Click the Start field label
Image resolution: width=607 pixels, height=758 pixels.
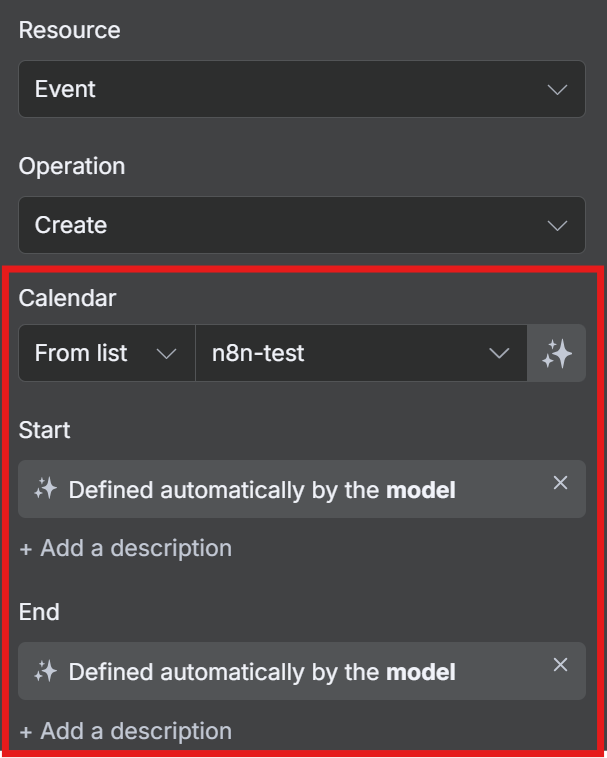click(45, 430)
